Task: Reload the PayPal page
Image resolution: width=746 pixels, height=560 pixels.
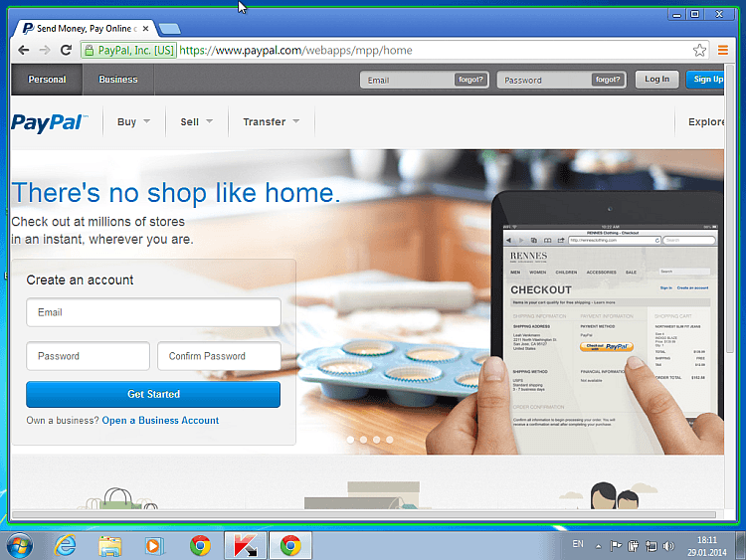Action: [66, 50]
